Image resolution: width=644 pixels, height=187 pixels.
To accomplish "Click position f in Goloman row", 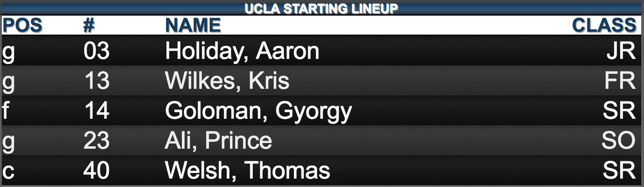I will point(6,111).
